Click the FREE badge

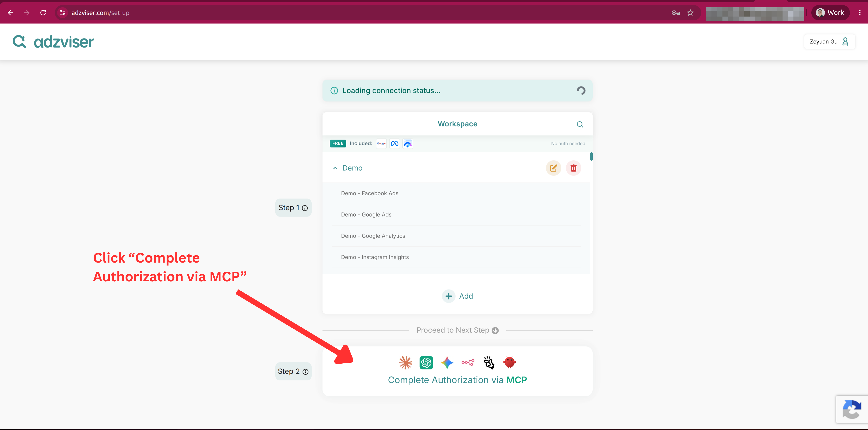(x=338, y=143)
